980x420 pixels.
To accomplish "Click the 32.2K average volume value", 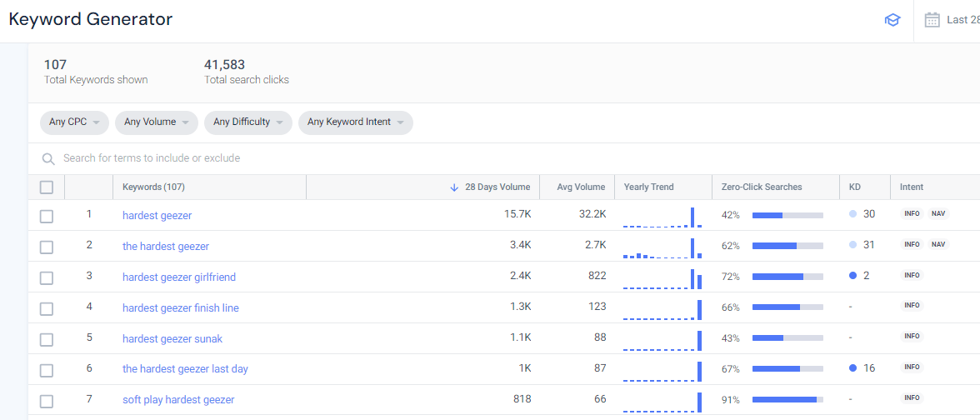I will point(592,214).
